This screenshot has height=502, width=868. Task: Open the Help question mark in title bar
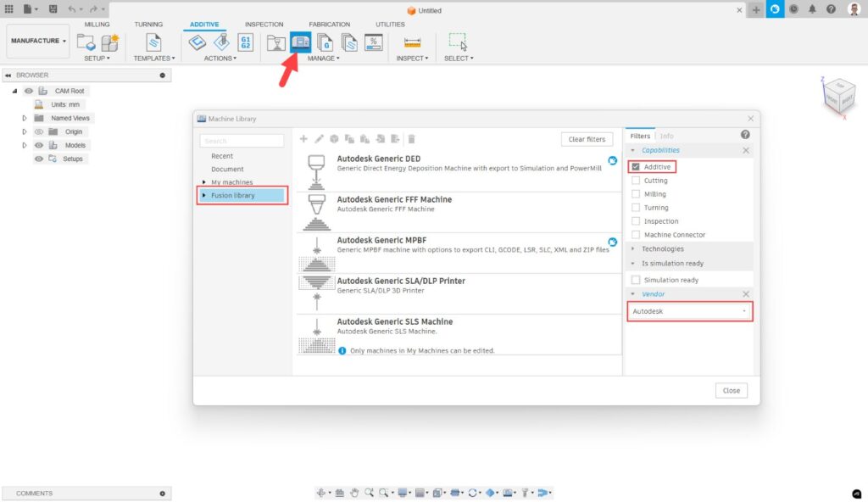tap(831, 9)
